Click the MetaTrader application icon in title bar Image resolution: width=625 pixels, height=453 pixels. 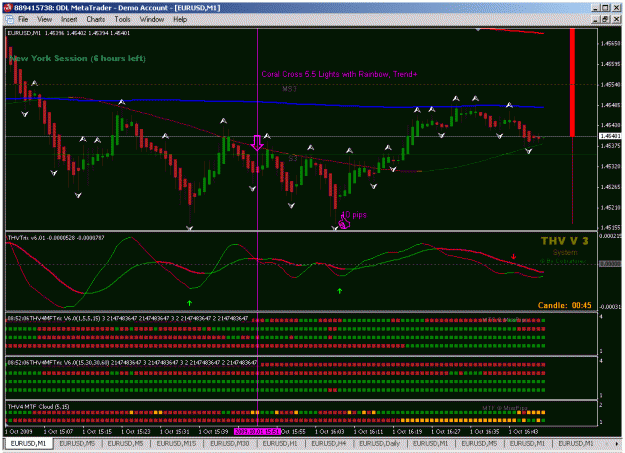[7, 8]
